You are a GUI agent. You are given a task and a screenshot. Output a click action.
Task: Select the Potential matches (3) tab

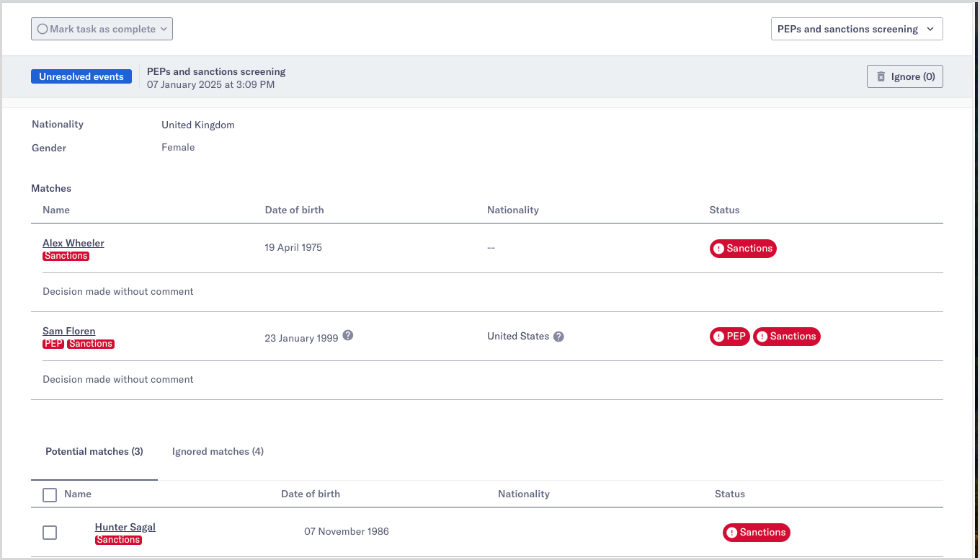(94, 452)
